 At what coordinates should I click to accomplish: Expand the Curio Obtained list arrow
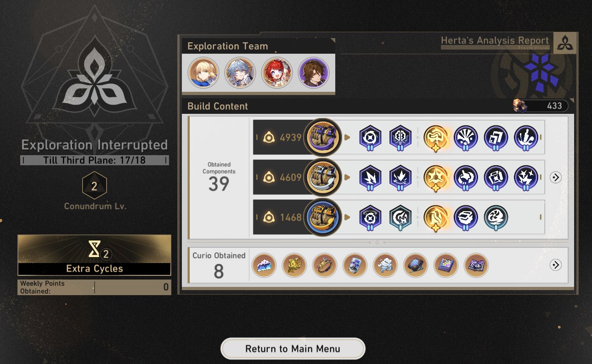(x=556, y=265)
